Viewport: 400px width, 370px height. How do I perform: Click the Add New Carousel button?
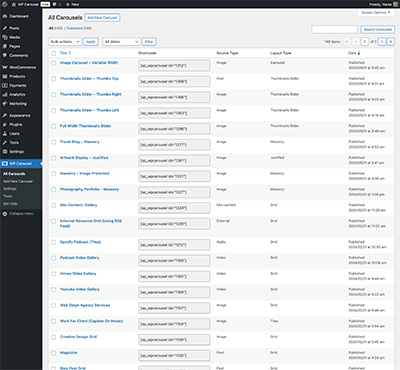[102, 18]
